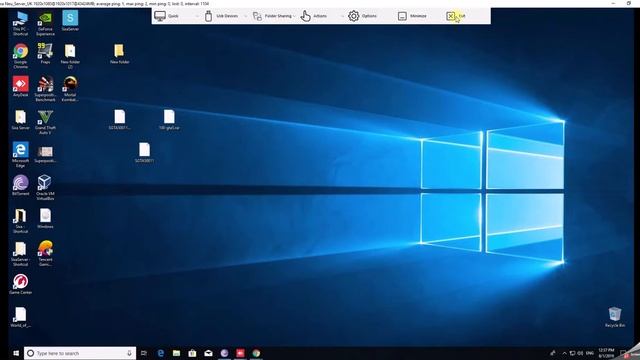
Task: Expand the Quick dropdown arrow
Action: (197, 16)
